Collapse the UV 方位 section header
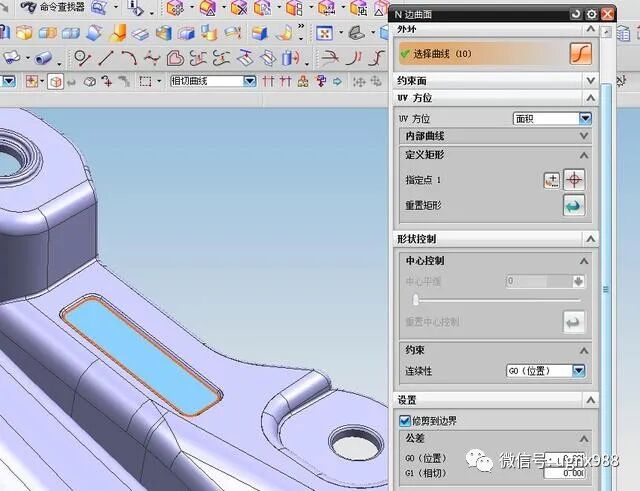 pos(590,98)
